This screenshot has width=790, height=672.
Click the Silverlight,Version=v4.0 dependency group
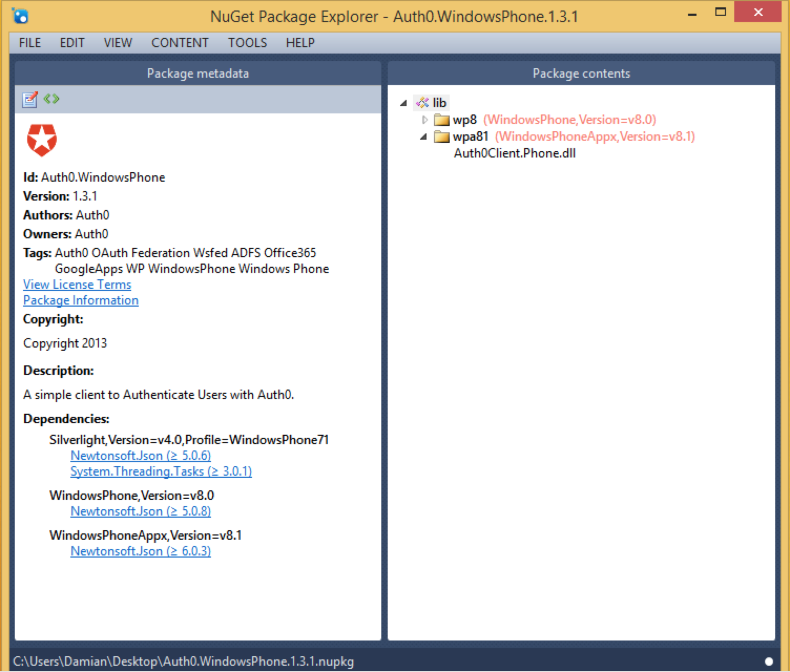point(189,440)
